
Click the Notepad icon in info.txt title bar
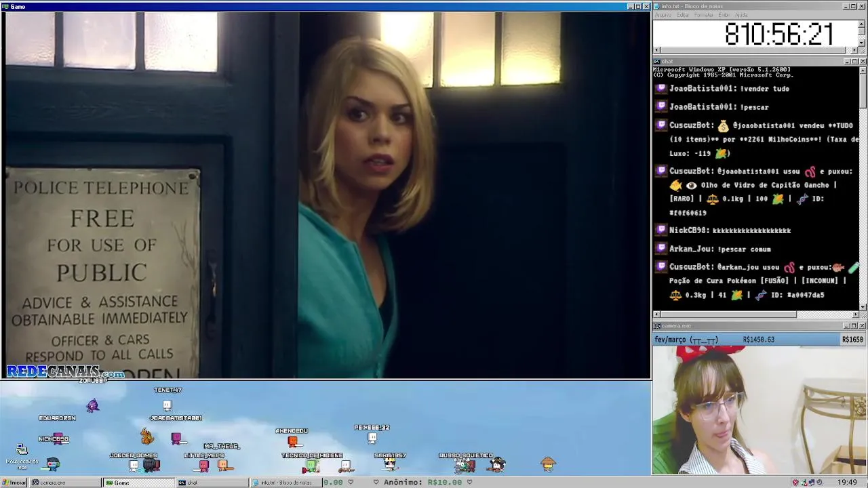656,6
